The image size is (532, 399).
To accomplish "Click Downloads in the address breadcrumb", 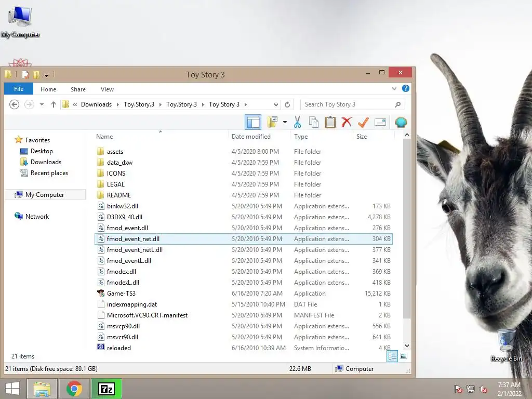I will pyautogui.click(x=96, y=104).
